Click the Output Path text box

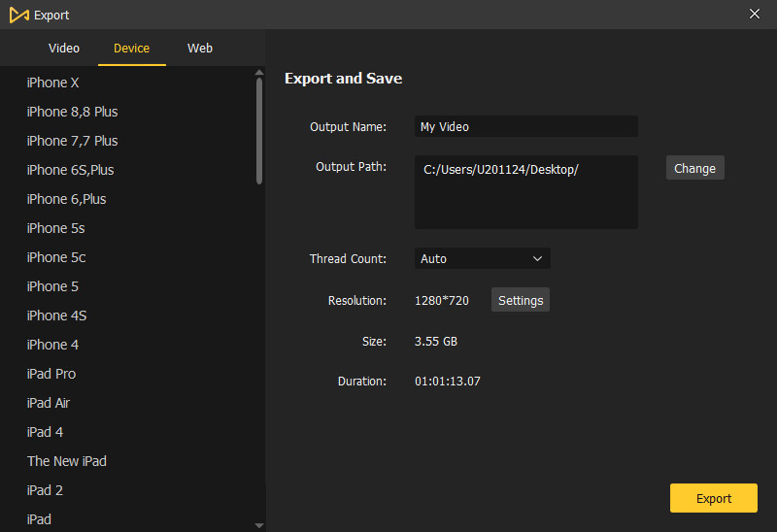[525, 192]
